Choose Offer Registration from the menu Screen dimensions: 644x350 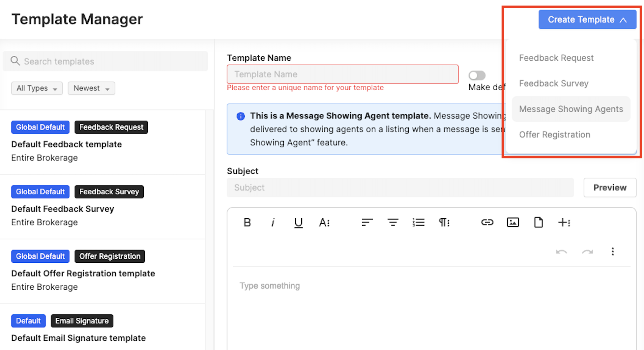[x=571, y=134]
